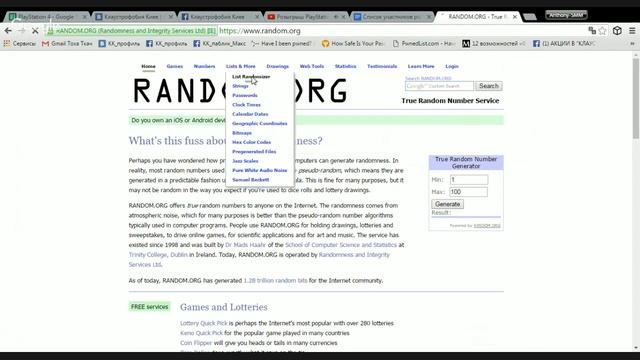
Task: Stop loading the page with the X icon
Action: (35, 31)
